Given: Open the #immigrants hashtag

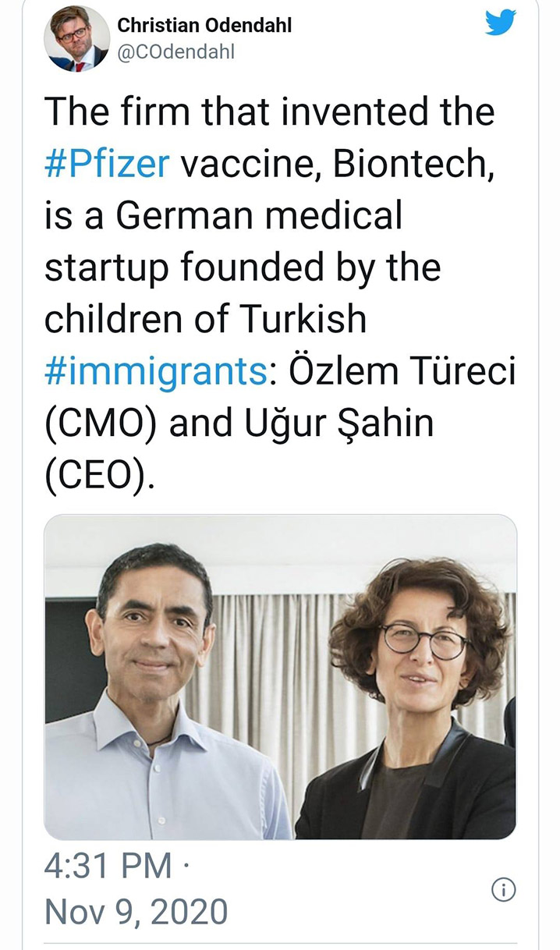Looking at the screenshot, I should tap(156, 371).
